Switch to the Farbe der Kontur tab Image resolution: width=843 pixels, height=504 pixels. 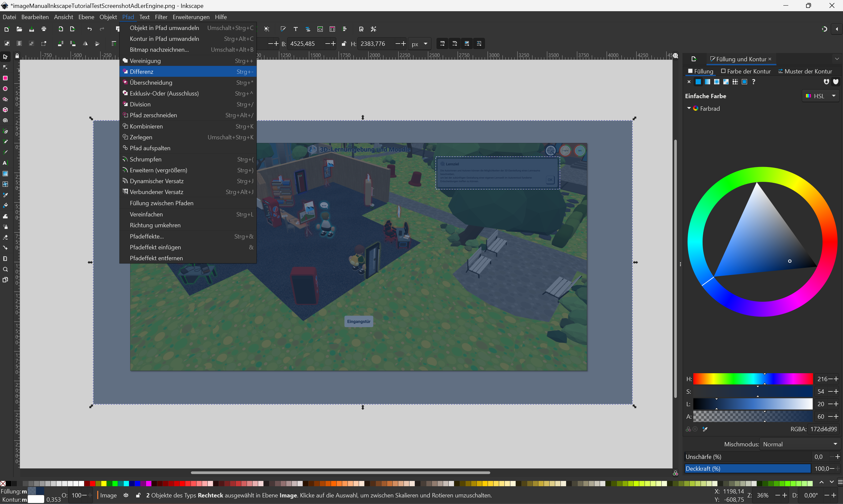746,71
